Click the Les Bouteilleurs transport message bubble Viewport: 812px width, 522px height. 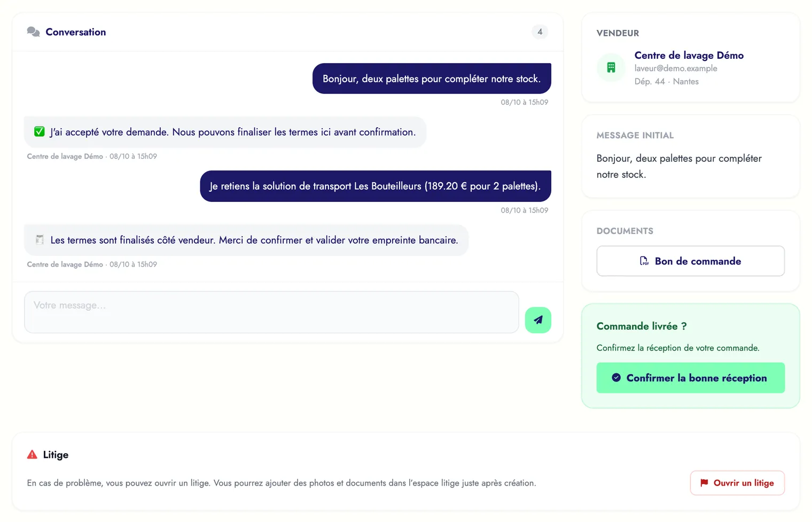[376, 186]
